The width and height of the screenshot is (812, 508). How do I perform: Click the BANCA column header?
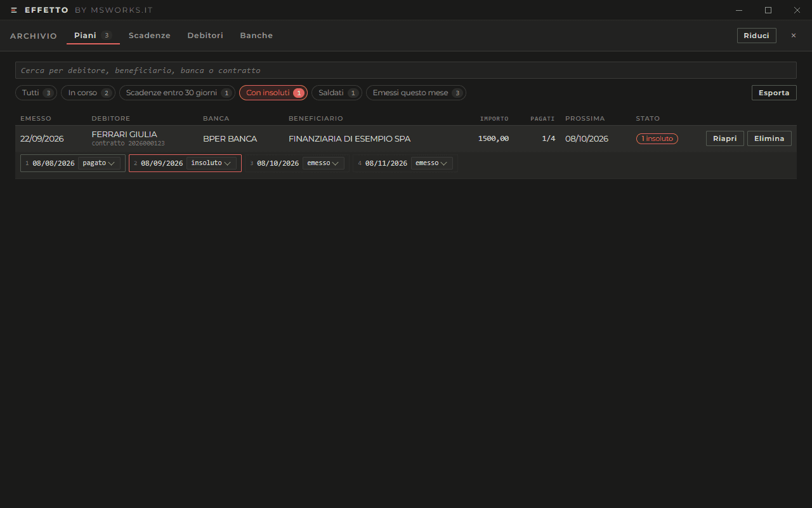(216, 119)
